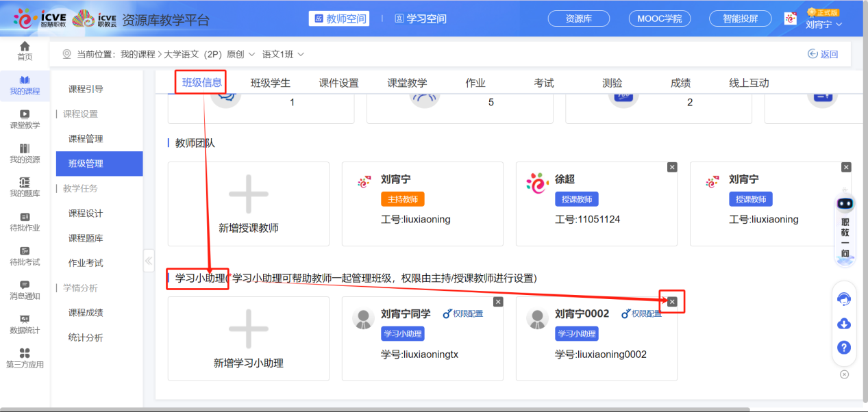Click the 新增学习小助理 add card
Screen dimensions: 868x412
click(248, 339)
